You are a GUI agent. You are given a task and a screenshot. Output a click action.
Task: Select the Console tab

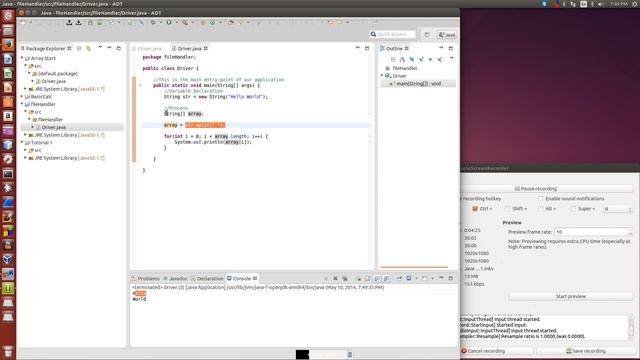[x=242, y=278]
